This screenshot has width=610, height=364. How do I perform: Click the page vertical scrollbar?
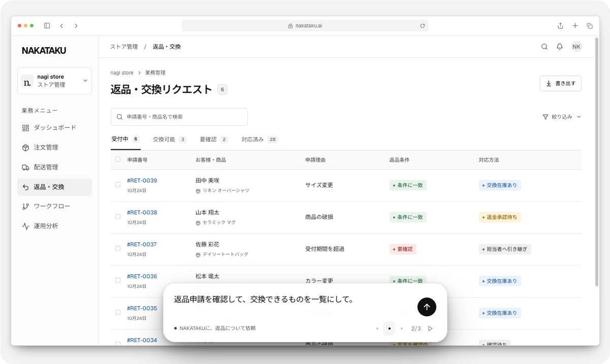pyautogui.click(x=597, y=161)
